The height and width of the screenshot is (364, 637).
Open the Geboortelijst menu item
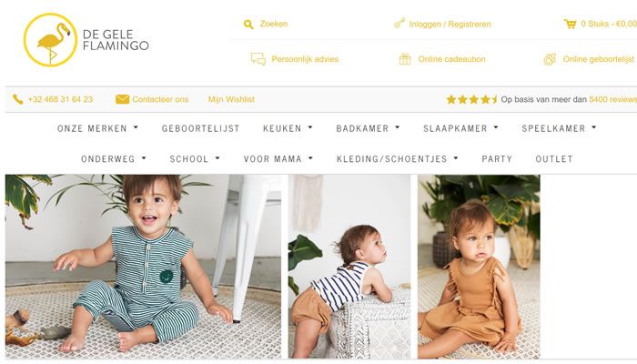click(201, 128)
